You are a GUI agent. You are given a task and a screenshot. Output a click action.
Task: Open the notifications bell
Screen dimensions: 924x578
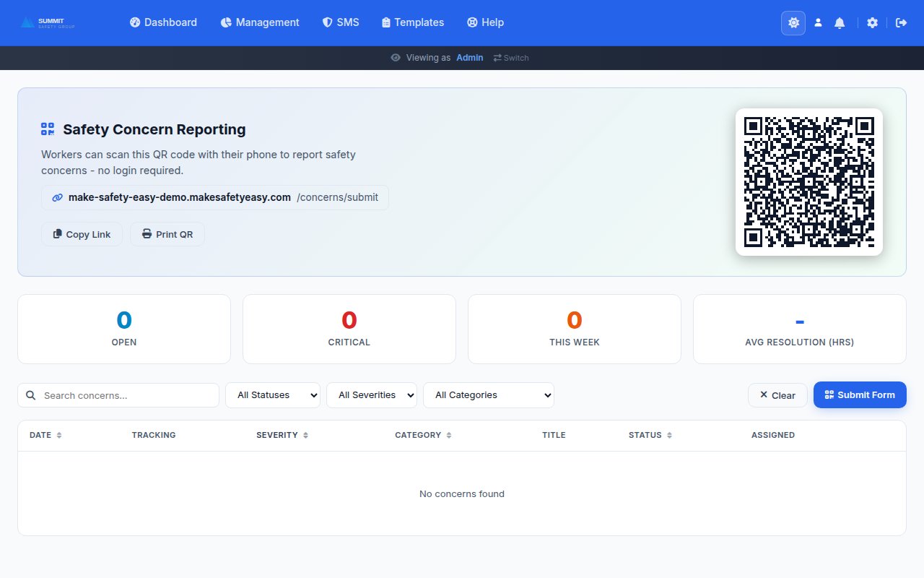tap(840, 23)
